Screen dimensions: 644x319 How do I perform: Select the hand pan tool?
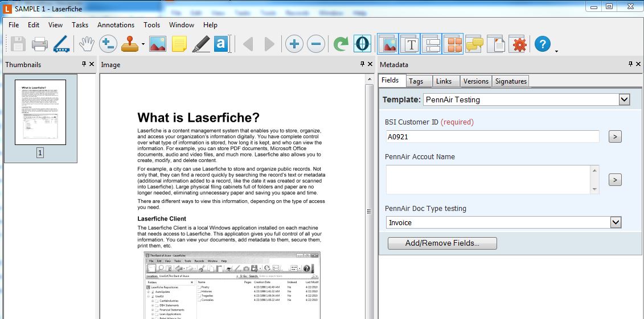(x=87, y=43)
